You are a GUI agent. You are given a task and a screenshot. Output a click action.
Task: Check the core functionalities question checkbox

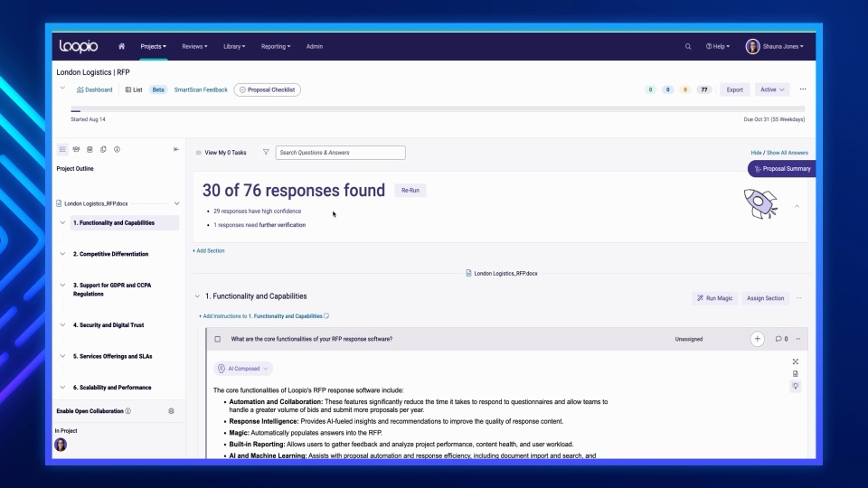click(x=218, y=339)
